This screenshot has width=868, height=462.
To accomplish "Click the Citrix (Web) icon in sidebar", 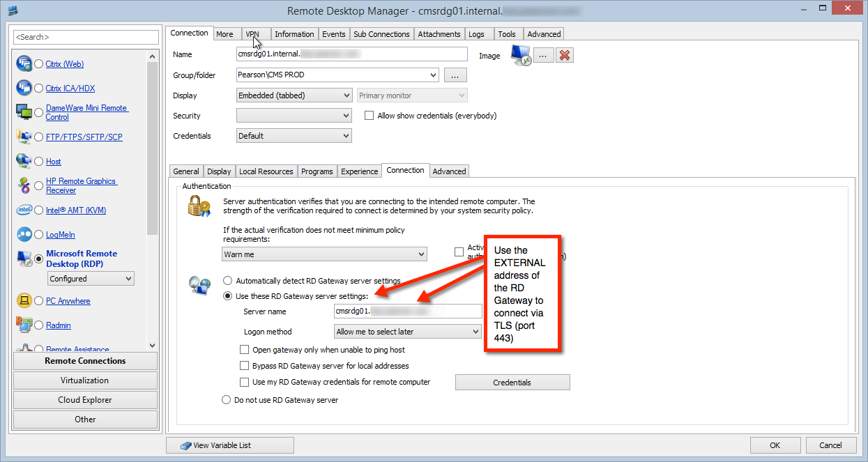I will click(24, 64).
